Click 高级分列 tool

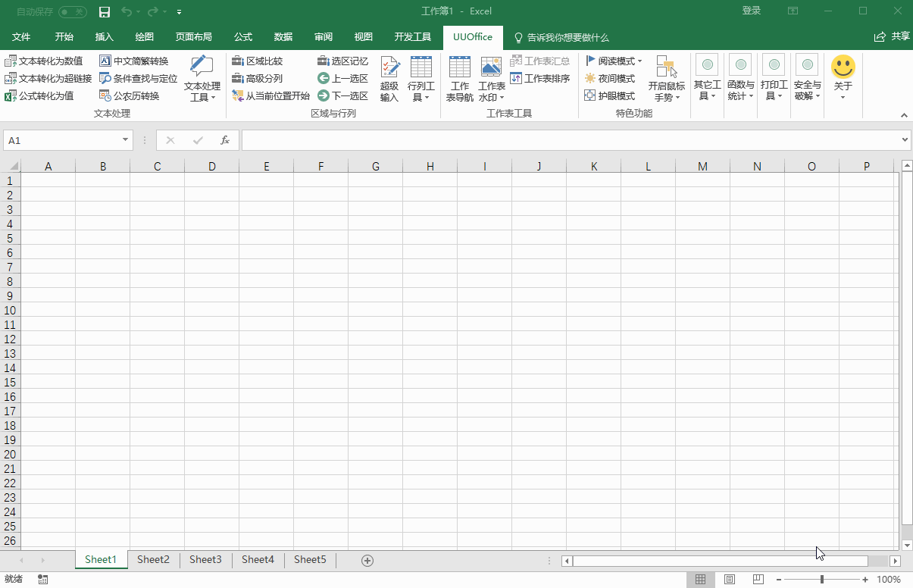click(x=258, y=78)
